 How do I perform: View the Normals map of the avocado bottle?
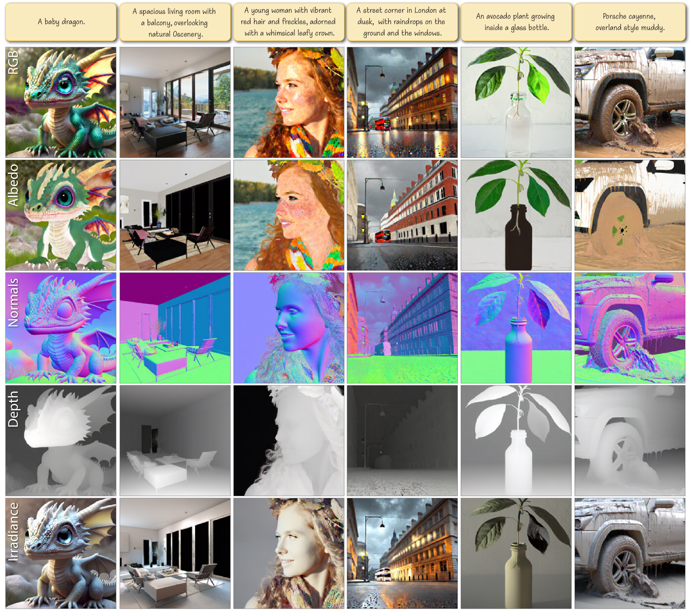pos(516,328)
